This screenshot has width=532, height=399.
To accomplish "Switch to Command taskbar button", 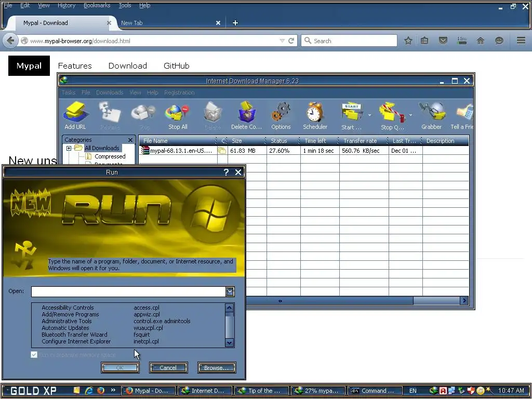I will click(375, 391).
